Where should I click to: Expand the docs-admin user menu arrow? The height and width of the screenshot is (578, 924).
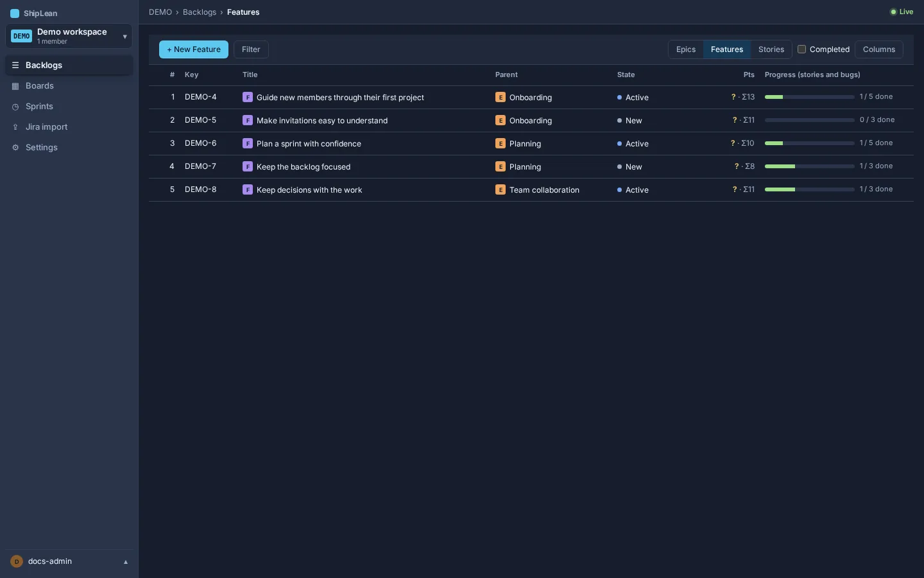(x=126, y=562)
